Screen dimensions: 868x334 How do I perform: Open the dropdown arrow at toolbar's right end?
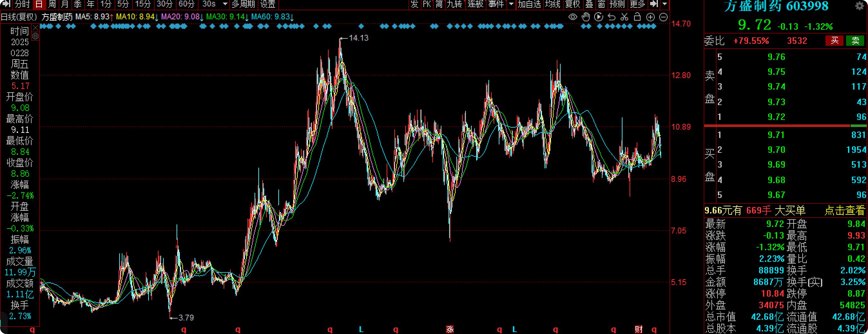pos(664,4)
